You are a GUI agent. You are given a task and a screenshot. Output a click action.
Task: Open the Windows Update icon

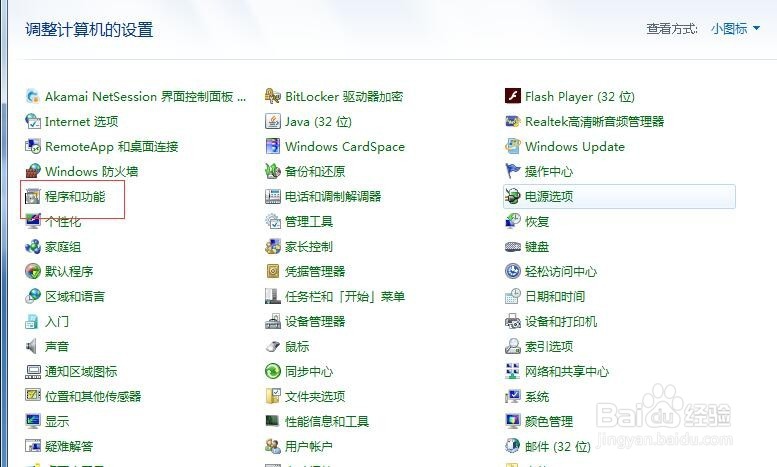(x=512, y=146)
